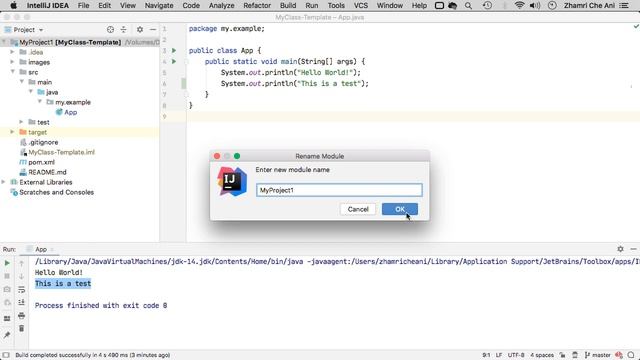Pin the Run tab
Screen dimensions: 640x360
[x=7, y=335]
